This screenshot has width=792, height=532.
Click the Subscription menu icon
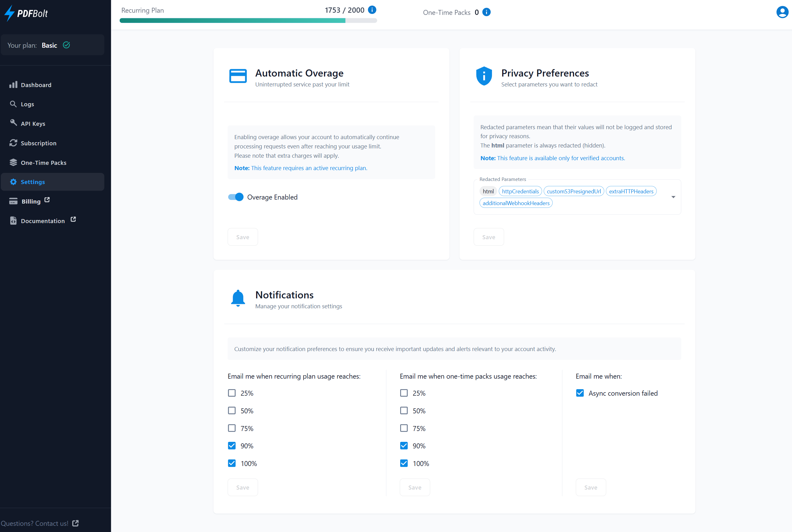click(x=14, y=143)
